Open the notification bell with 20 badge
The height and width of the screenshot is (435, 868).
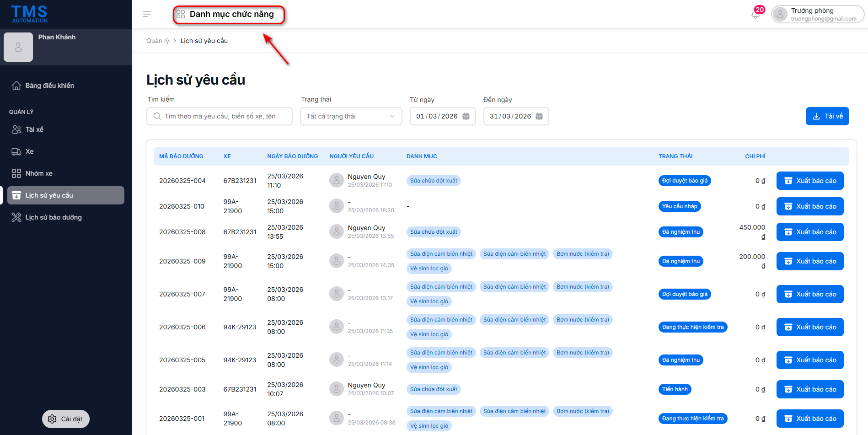coord(755,14)
